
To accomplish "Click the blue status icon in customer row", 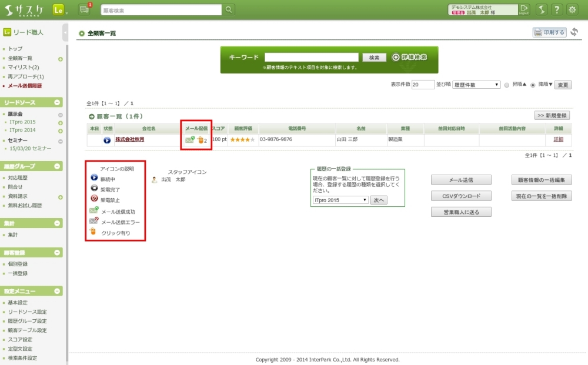I will (x=107, y=140).
